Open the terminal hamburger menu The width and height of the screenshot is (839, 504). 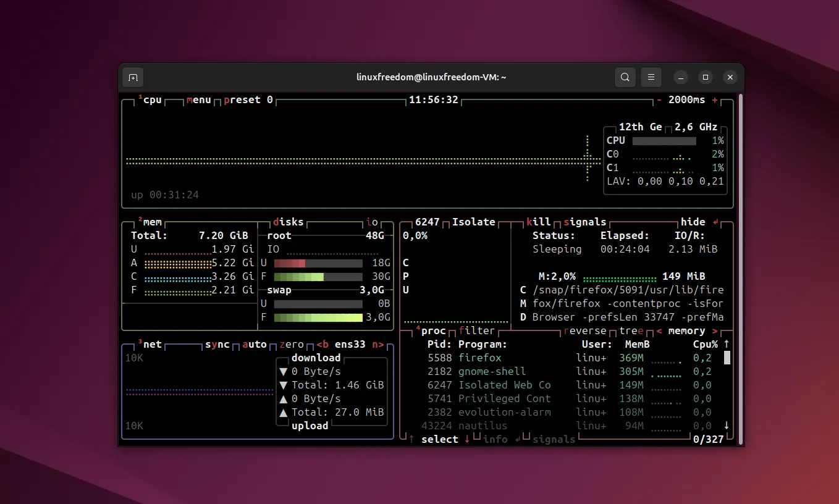click(651, 77)
